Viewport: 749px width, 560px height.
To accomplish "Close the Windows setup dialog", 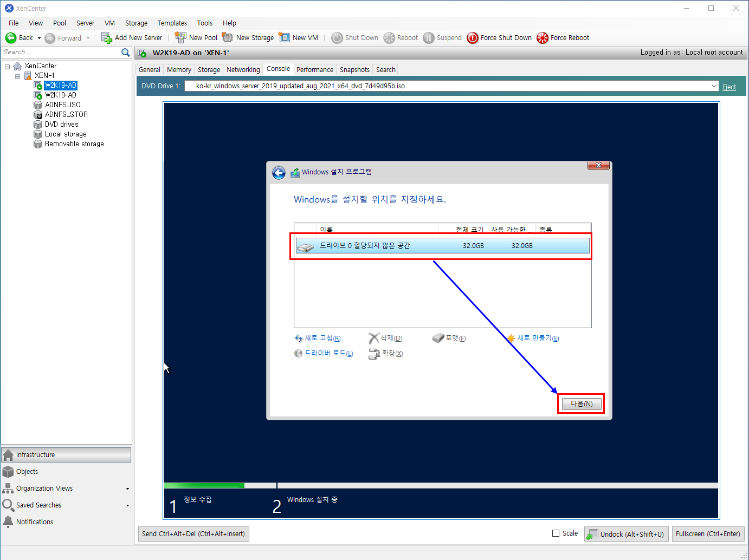I will tap(598, 165).
